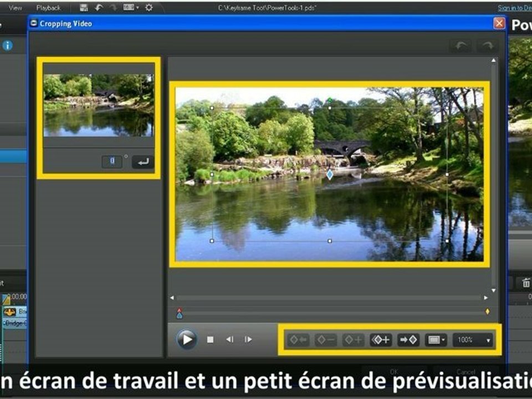The height and width of the screenshot is (399, 532).
Task: Click the horizontal scrollbar left arrow
Action: coord(172,298)
